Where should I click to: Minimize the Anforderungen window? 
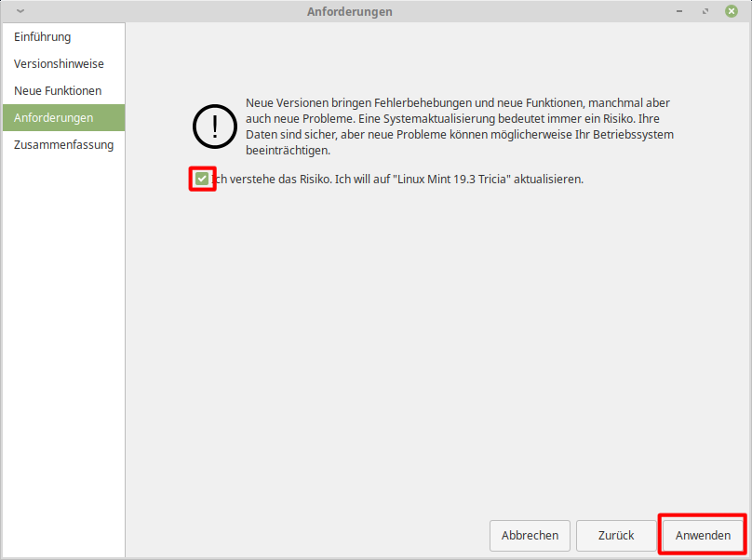(x=681, y=11)
